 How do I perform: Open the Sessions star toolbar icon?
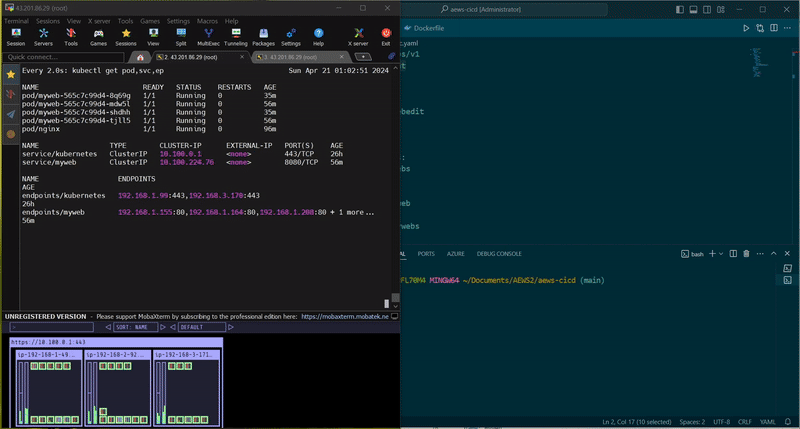pos(126,37)
